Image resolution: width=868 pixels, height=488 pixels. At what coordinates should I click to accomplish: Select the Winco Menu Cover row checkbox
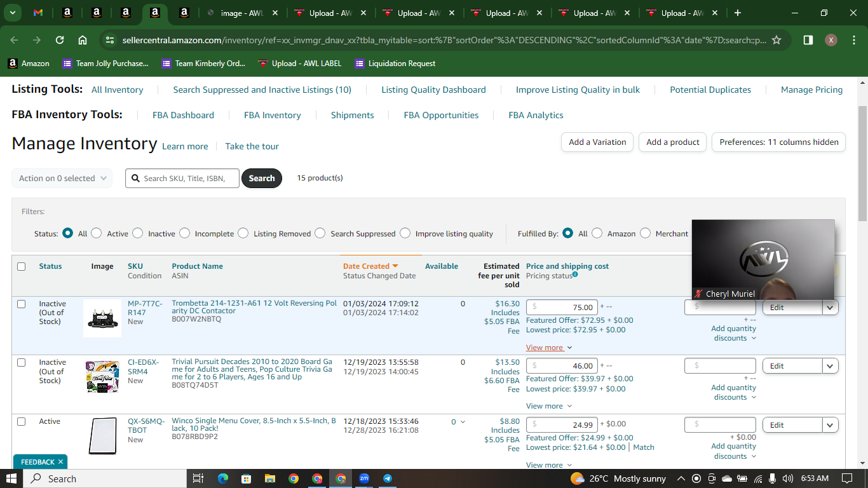click(22, 421)
